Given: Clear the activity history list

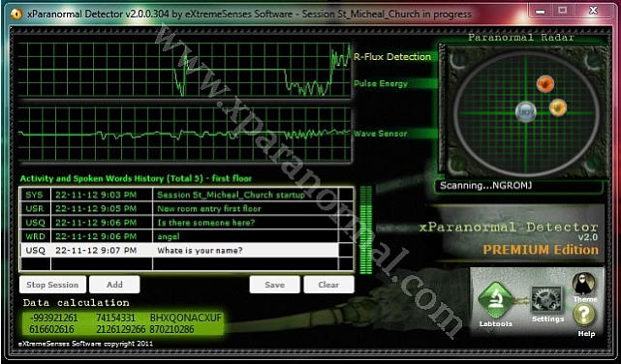Looking at the screenshot, I should click(x=328, y=285).
